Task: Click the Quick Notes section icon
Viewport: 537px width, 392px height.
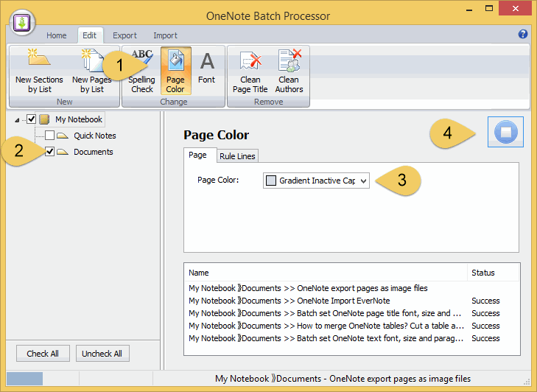Action: point(63,136)
